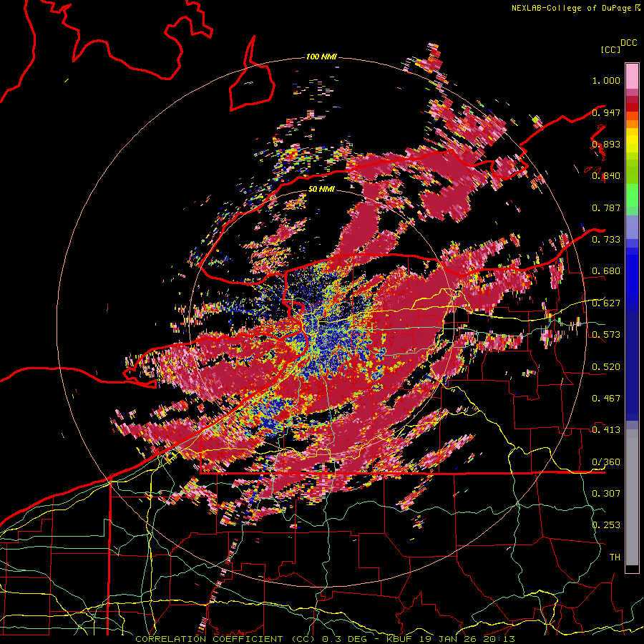The image size is (644, 644).
Task: Click the 0.253 color scale value
Action: coord(606,525)
